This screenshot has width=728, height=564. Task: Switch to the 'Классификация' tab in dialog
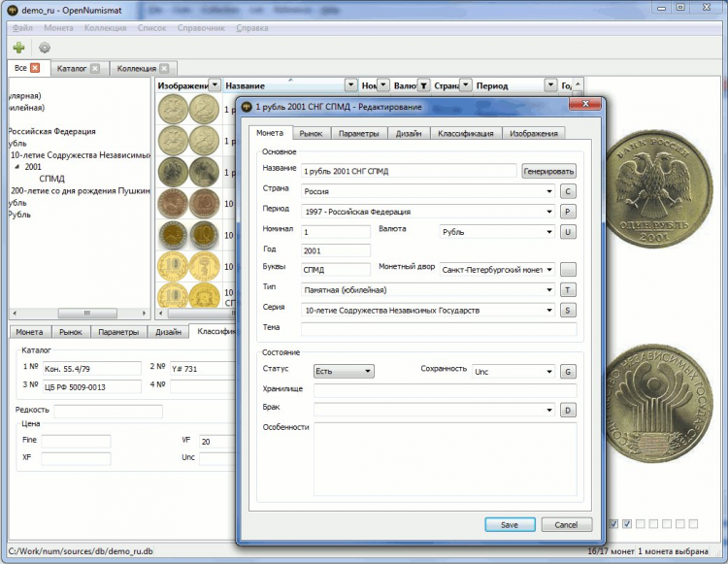click(465, 133)
